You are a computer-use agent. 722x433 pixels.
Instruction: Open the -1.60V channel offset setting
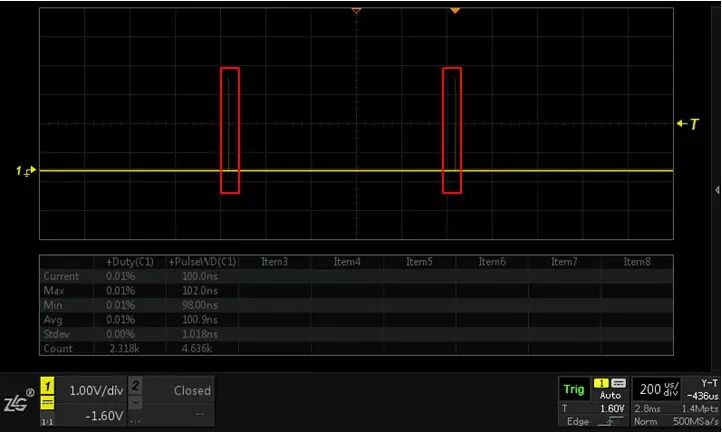pyautogui.click(x=105, y=416)
